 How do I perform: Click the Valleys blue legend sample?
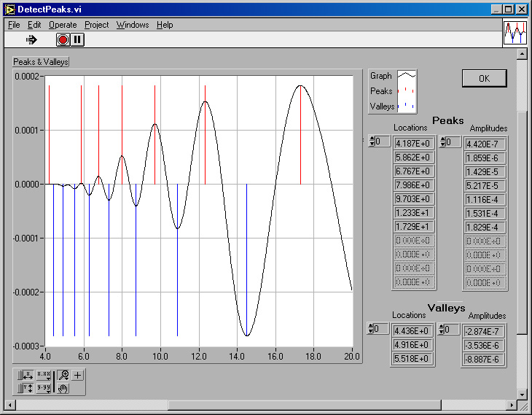click(407, 106)
